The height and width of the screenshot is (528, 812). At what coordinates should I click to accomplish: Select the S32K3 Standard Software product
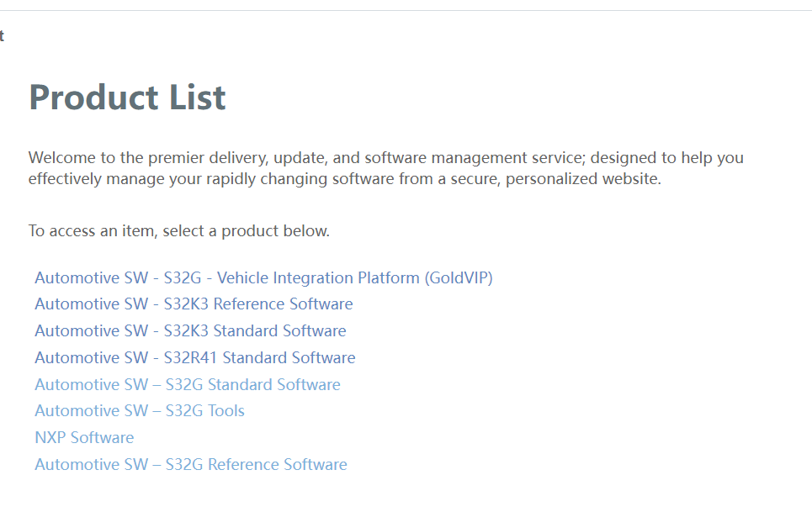[190, 330]
